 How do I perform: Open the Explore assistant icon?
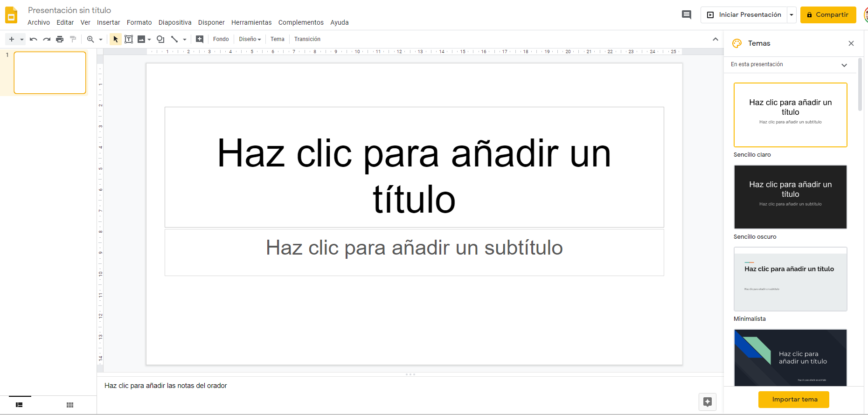pos(708,402)
